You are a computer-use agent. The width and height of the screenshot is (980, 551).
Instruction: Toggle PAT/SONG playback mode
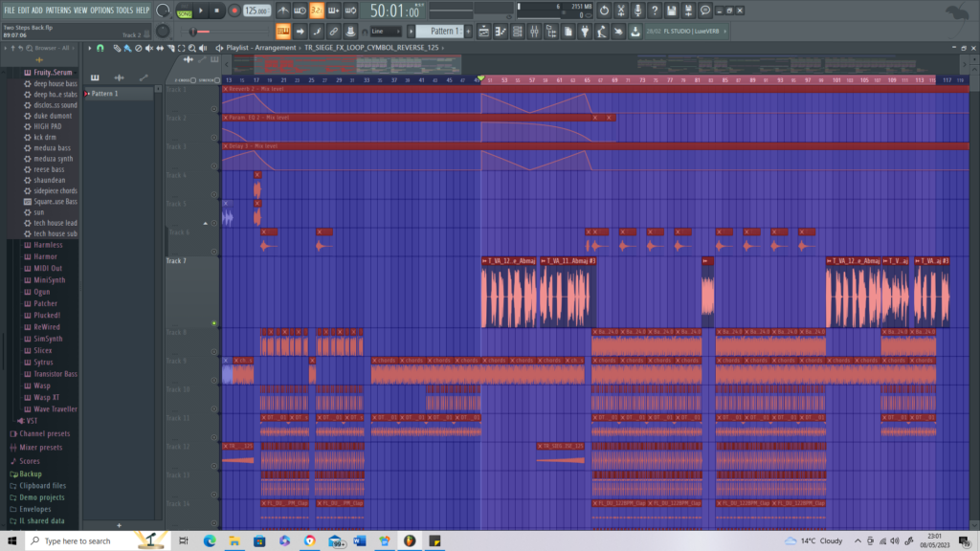pyautogui.click(x=185, y=11)
